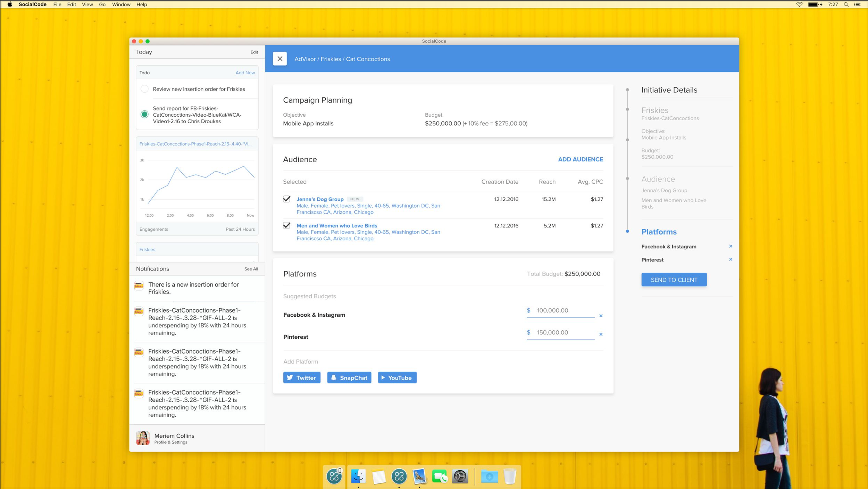The width and height of the screenshot is (868, 489).
Task: Open the Window menu
Action: [x=121, y=5]
